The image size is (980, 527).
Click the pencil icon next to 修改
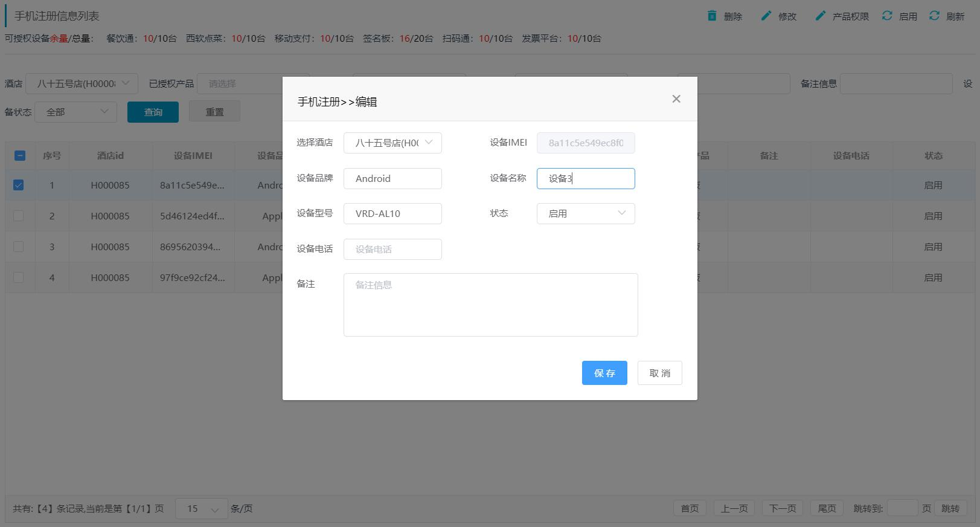766,16
